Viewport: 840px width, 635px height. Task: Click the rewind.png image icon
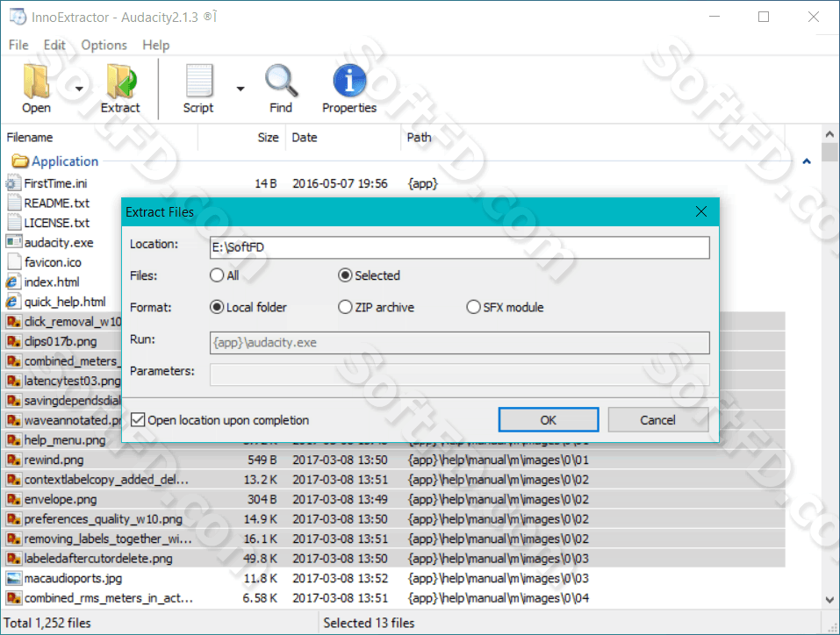point(13,460)
